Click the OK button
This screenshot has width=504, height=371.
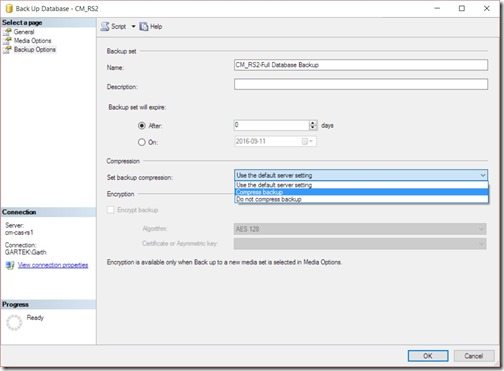428,356
